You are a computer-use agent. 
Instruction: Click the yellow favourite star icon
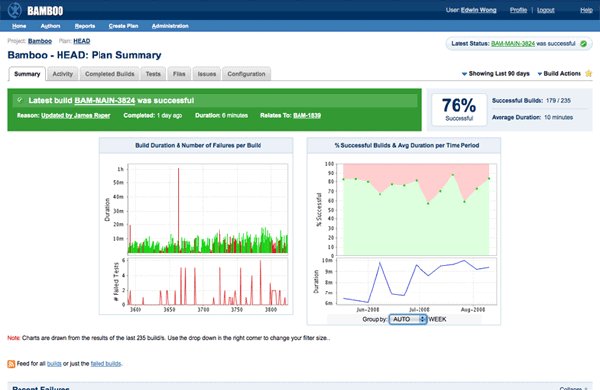coord(589,73)
